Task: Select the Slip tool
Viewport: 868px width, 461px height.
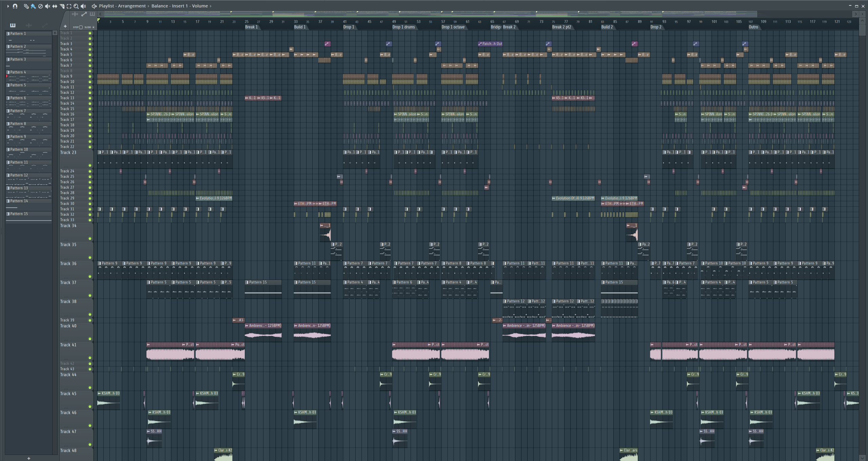Action: (x=55, y=6)
